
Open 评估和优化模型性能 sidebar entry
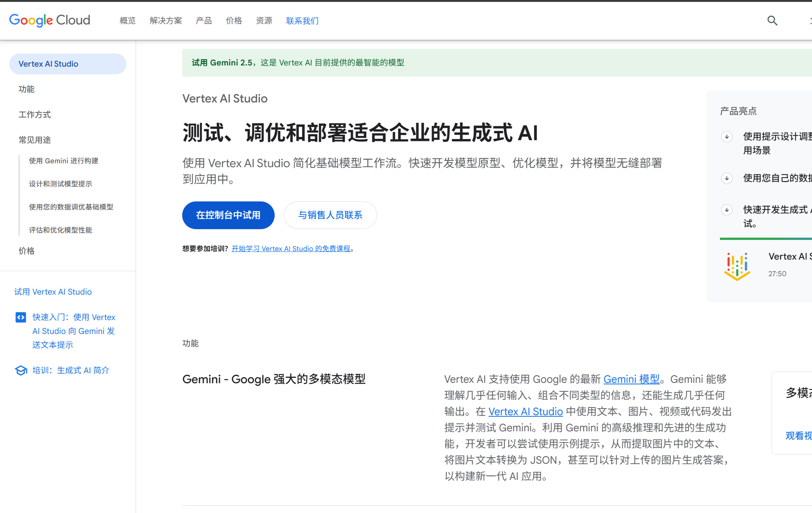[x=60, y=230]
